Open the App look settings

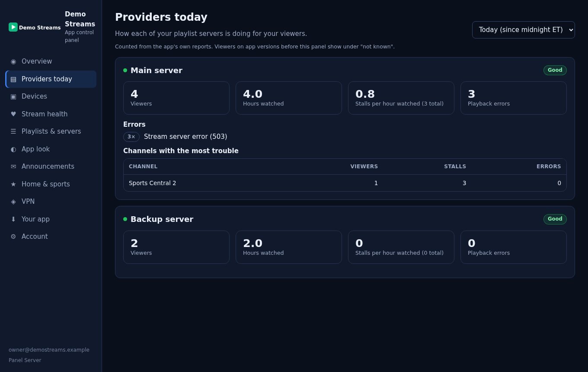(51, 149)
